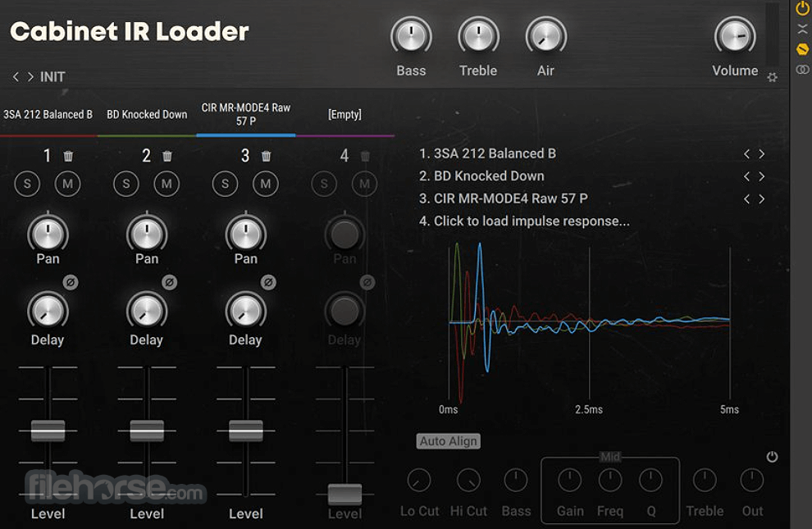Load previous IR for BD Knocked Down

(746, 176)
